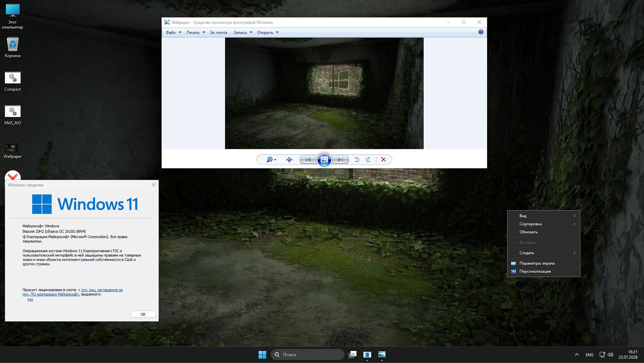This screenshot has width=644, height=363.
Task: Click the Эл. почта menu item
Action: [x=218, y=33]
